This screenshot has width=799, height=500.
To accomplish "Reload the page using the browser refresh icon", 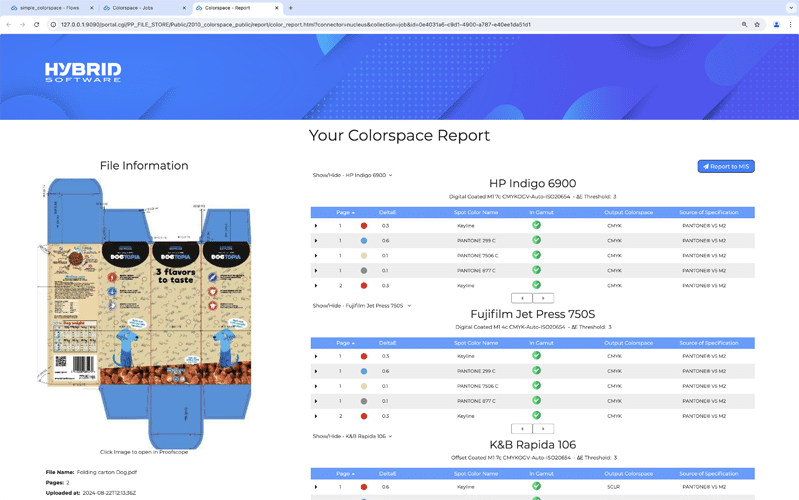I will click(37, 24).
